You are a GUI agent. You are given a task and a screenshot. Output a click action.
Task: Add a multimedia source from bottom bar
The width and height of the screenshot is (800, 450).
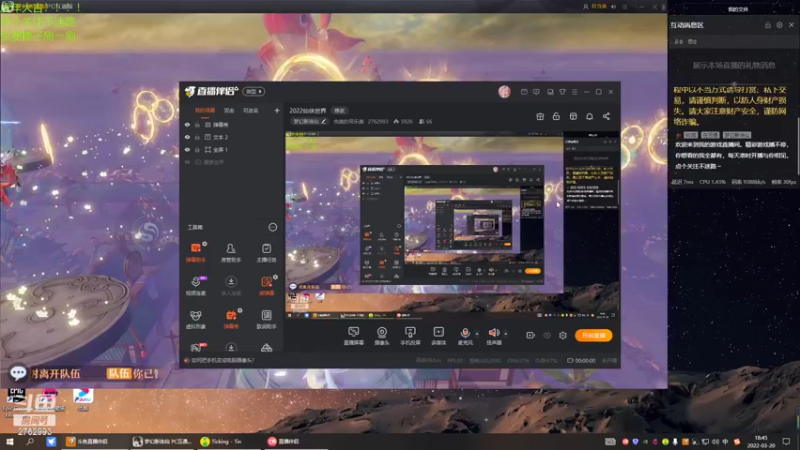[x=438, y=336]
